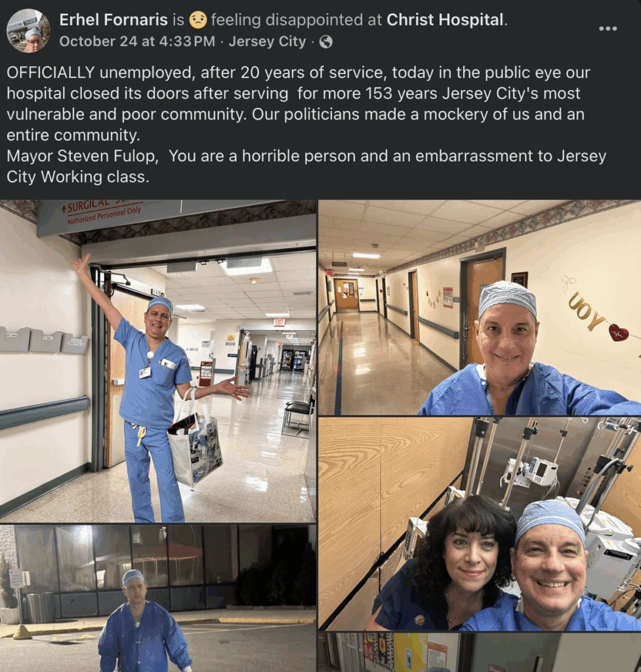The height and width of the screenshot is (672, 641).
Task: Open hallway selfie photo with YOU banner
Action: click(480, 307)
